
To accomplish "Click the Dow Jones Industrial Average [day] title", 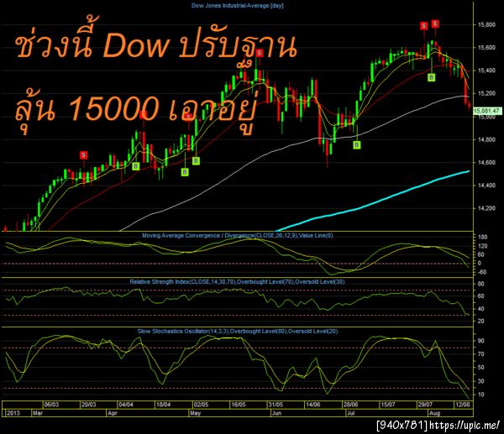I will coord(238,6).
